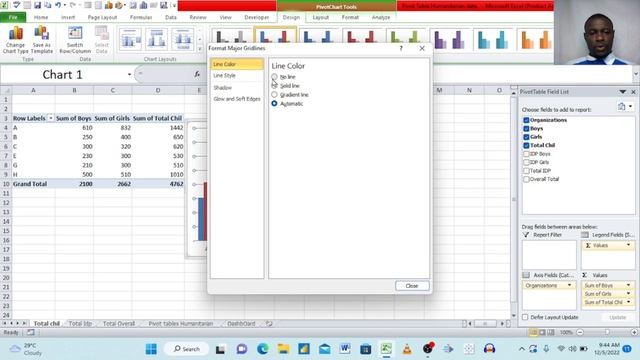Open File Explorer from taskbar

pos(283,349)
